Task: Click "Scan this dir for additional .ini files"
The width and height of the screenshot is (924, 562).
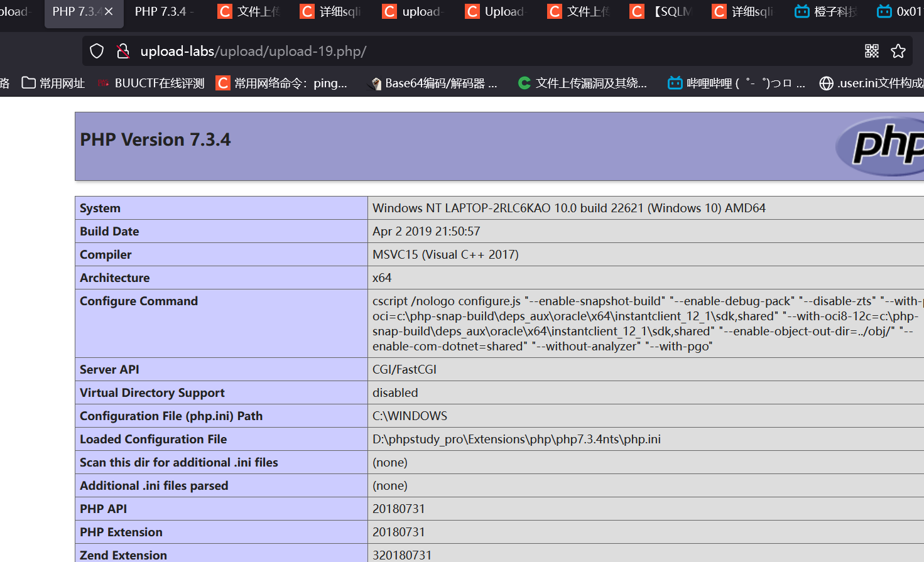Action: (179, 462)
